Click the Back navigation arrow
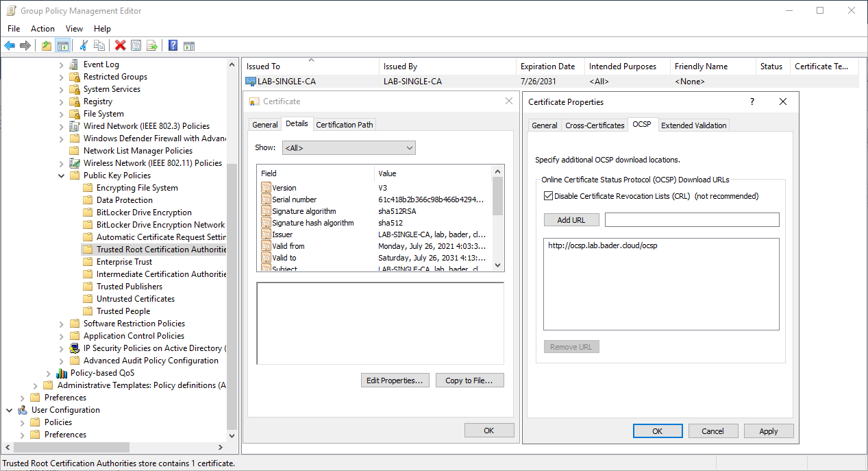The image size is (868, 471). click(9, 45)
